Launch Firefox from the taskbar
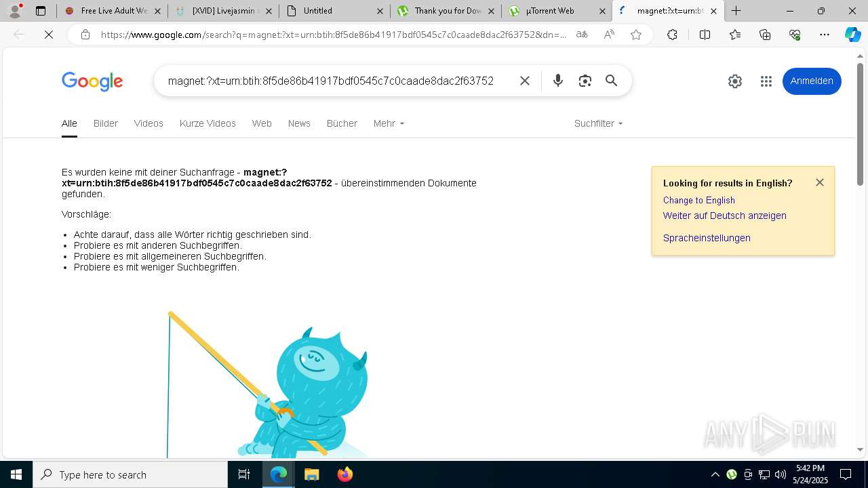The width and height of the screenshot is (868, 488). (x=345, y=474)
